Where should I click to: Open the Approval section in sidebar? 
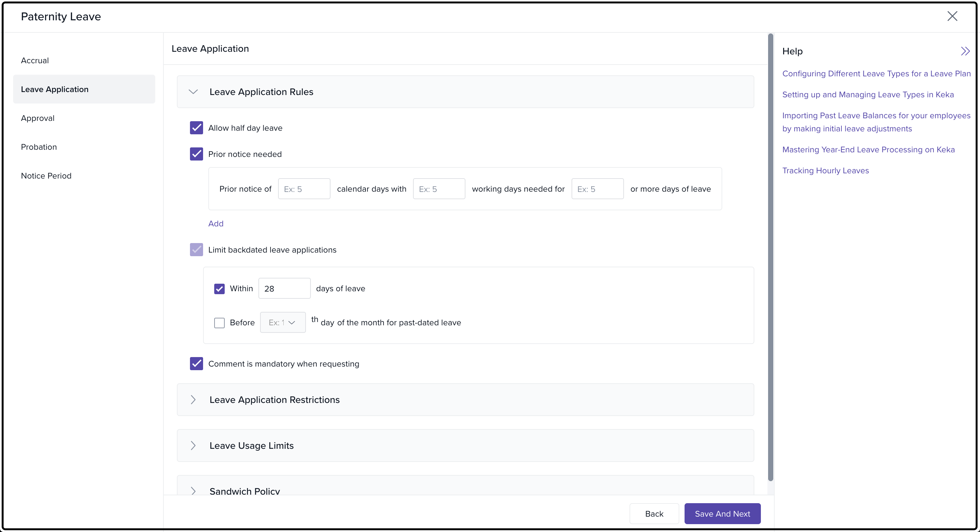coord(38,118)
